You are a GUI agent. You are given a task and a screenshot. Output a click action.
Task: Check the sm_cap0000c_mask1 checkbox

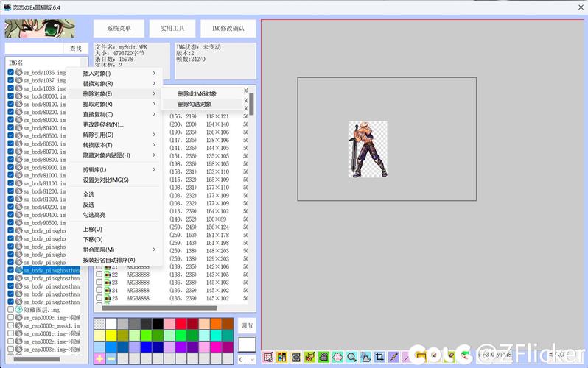[10, 325]
